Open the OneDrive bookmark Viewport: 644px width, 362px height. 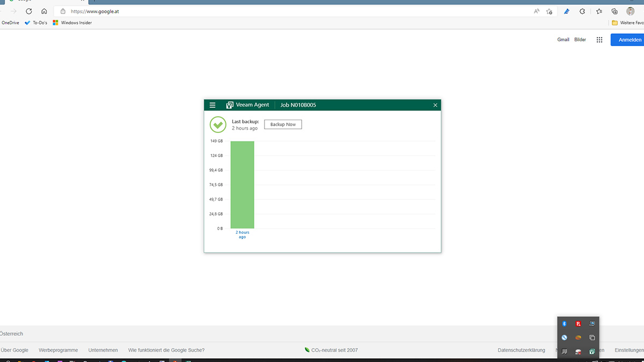coord(10,23)
